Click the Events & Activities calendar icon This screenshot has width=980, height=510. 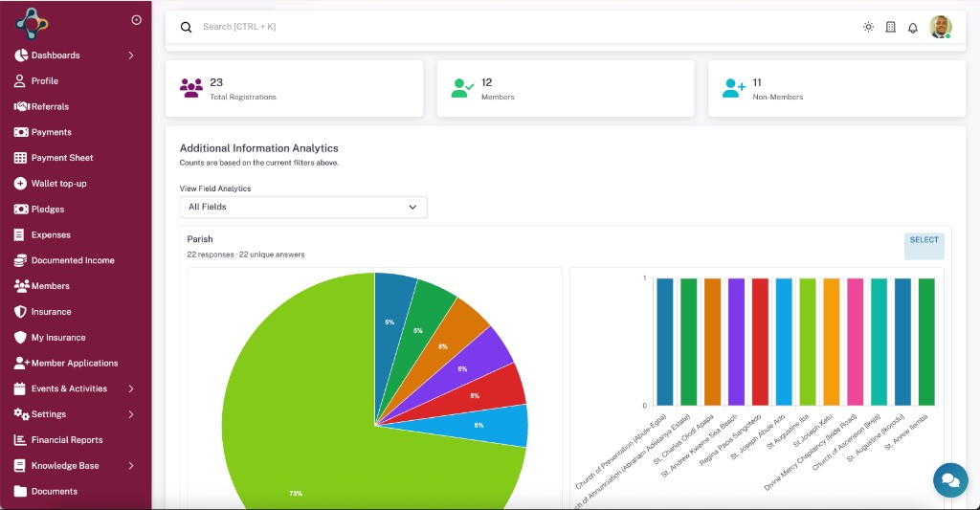(x=20, y=388)
